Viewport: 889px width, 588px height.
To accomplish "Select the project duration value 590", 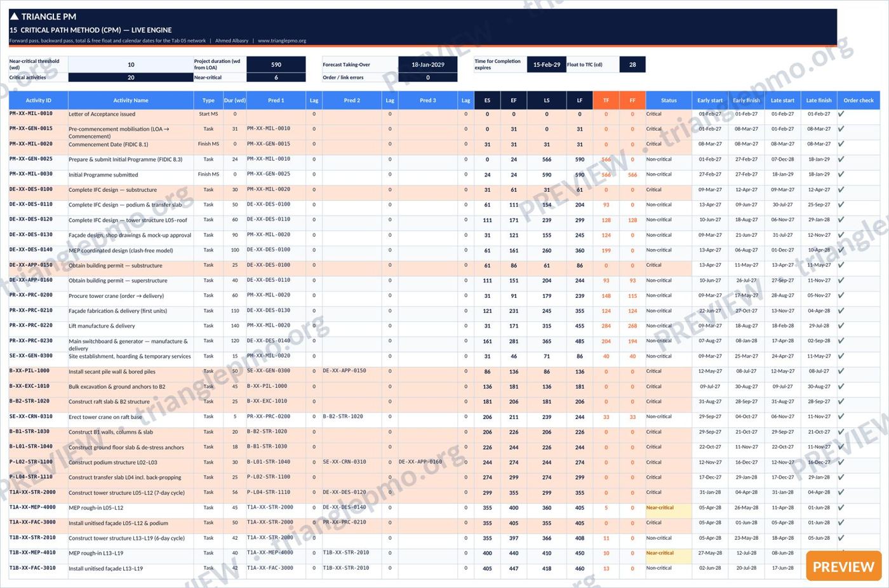I will pos(276,65).
